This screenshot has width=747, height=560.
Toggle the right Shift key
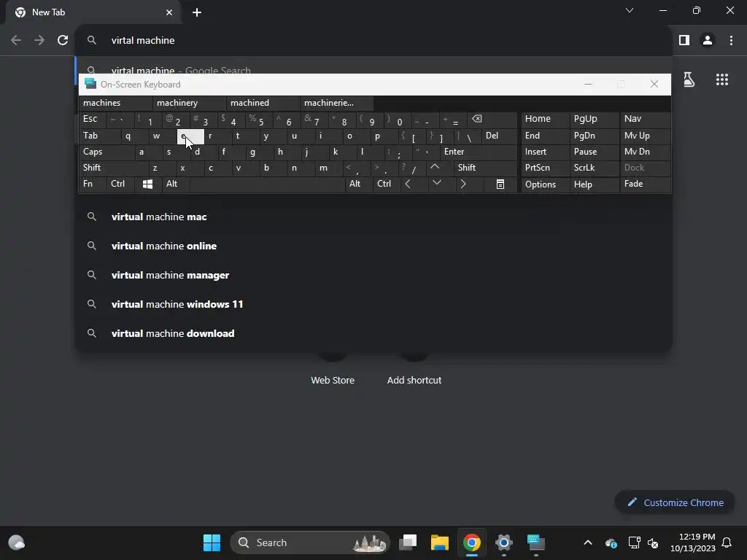coord(485,168)
